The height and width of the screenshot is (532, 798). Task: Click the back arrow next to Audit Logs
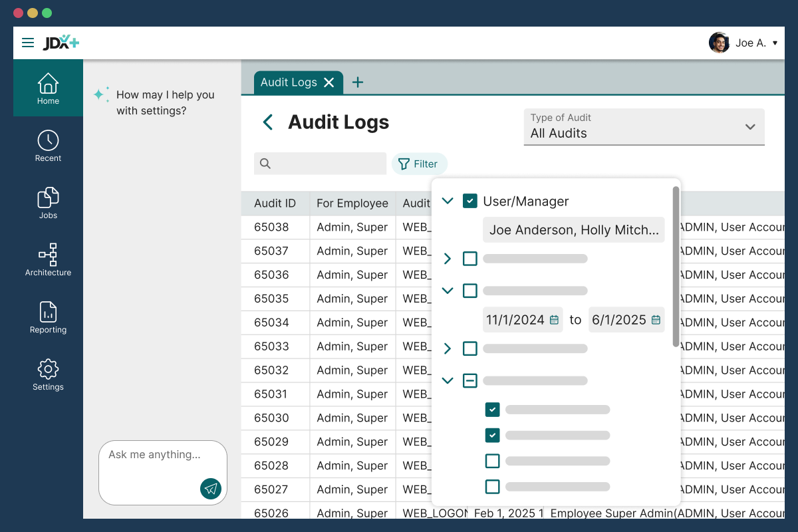[267, 122]
